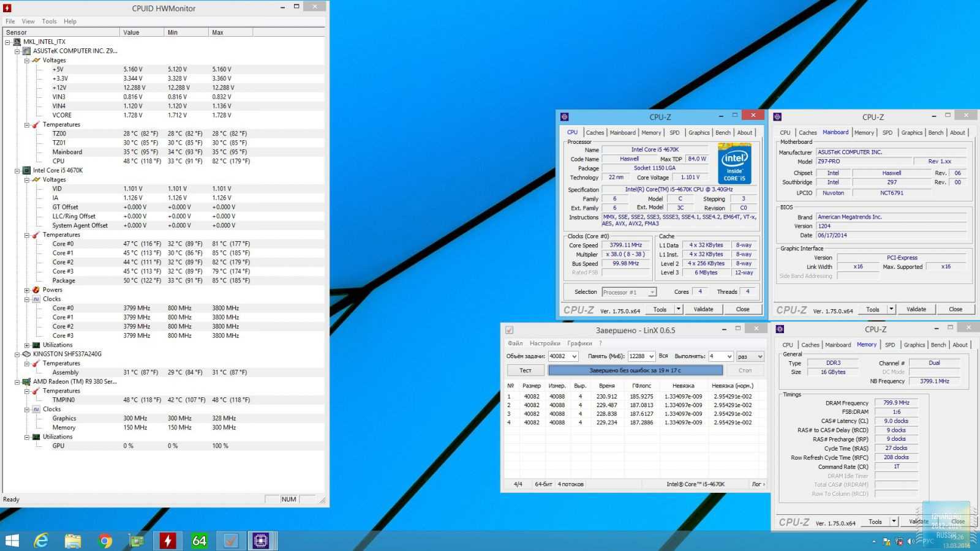Expand Utilizations under Intel Core i5
This screenshot has height=551, width=980.
coord(27,345)
